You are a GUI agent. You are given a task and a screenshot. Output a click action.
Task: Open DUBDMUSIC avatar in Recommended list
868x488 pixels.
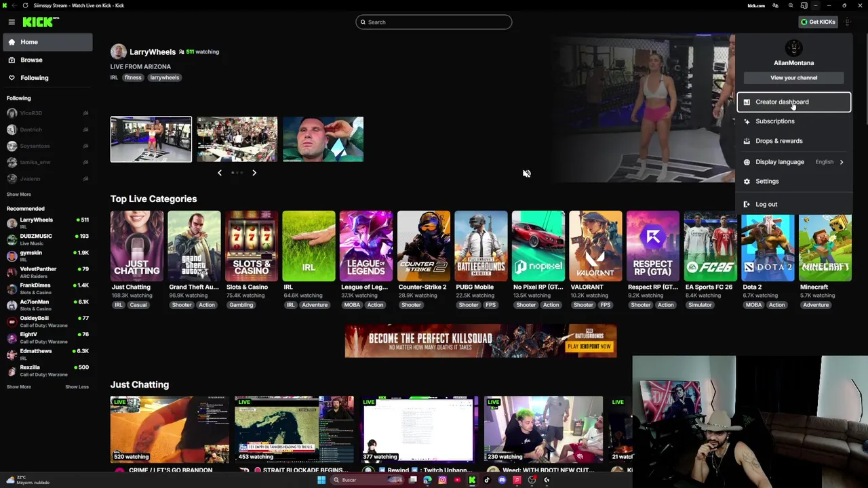(12, 239)
